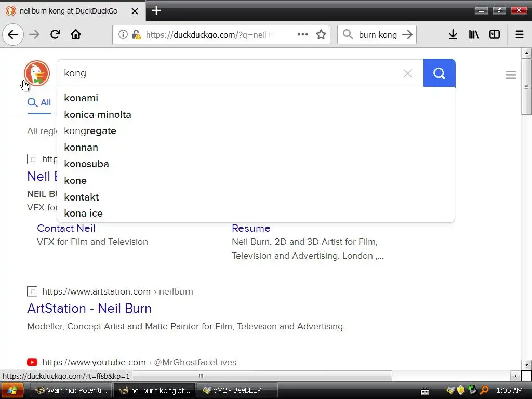Open the 'Resume' link
Screen dimensions: 532x399
(x=251, y=229)
